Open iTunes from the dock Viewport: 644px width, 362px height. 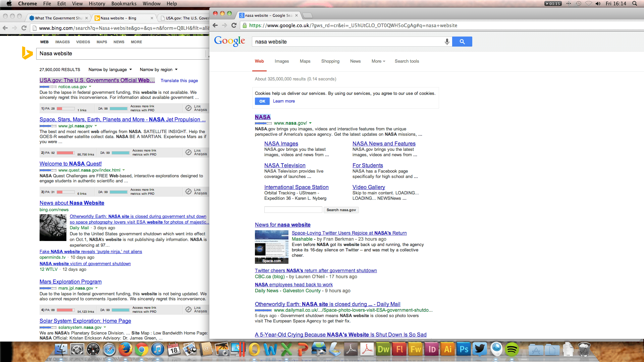point(158,350)
